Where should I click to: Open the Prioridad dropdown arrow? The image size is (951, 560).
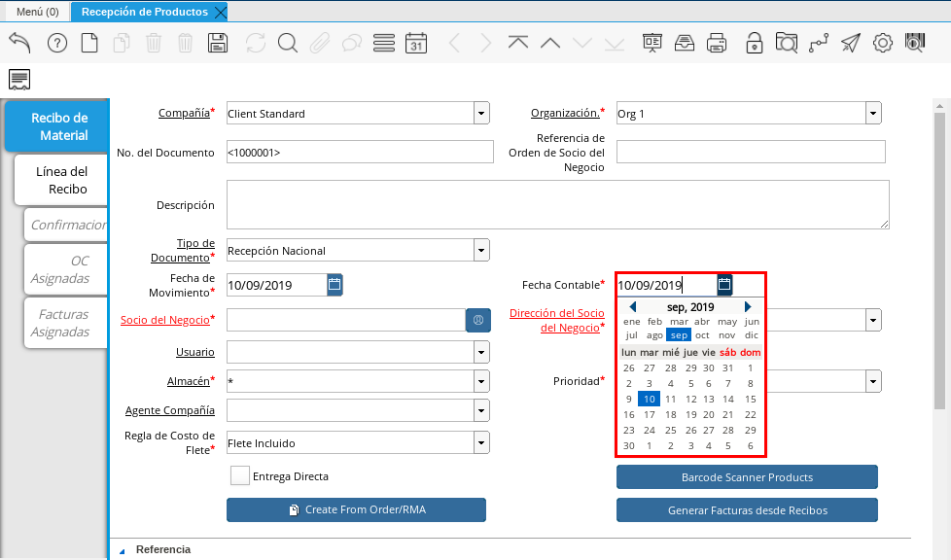click(873, 381)
